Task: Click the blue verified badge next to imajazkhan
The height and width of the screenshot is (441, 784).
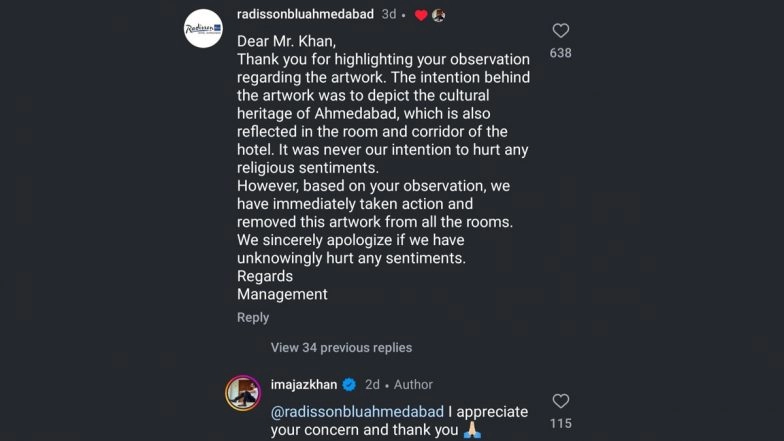Action: click(349, 385)
